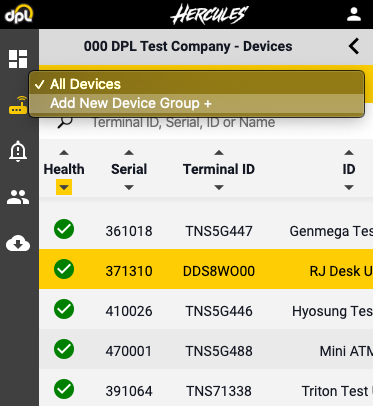
Task: Click the green health check for 391064
Action: point(64,389)
